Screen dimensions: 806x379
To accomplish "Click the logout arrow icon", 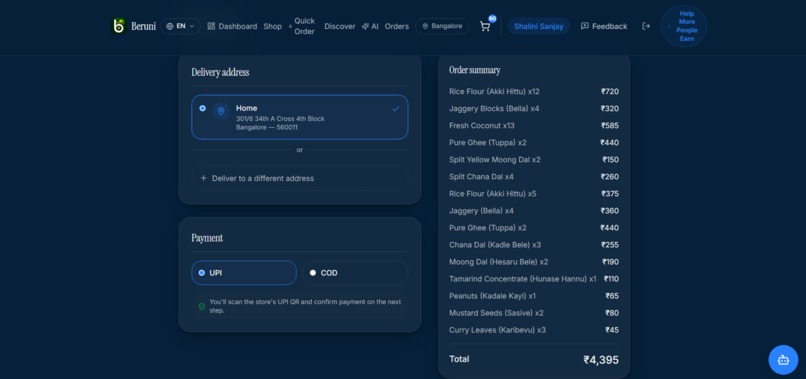I will [x=646, y=26].
